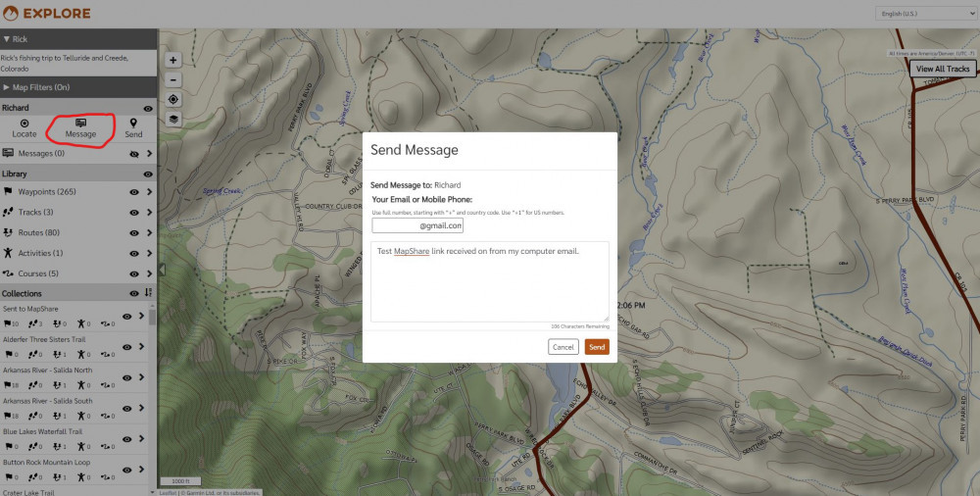
Task: Click the Tracks footprints icon
Action: coord(8,212)
